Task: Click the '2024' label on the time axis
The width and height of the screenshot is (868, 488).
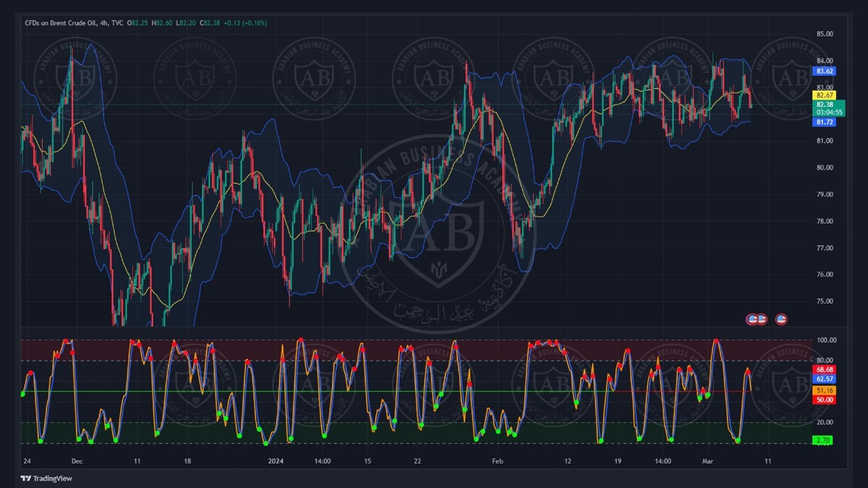Action: click(275, 462)
